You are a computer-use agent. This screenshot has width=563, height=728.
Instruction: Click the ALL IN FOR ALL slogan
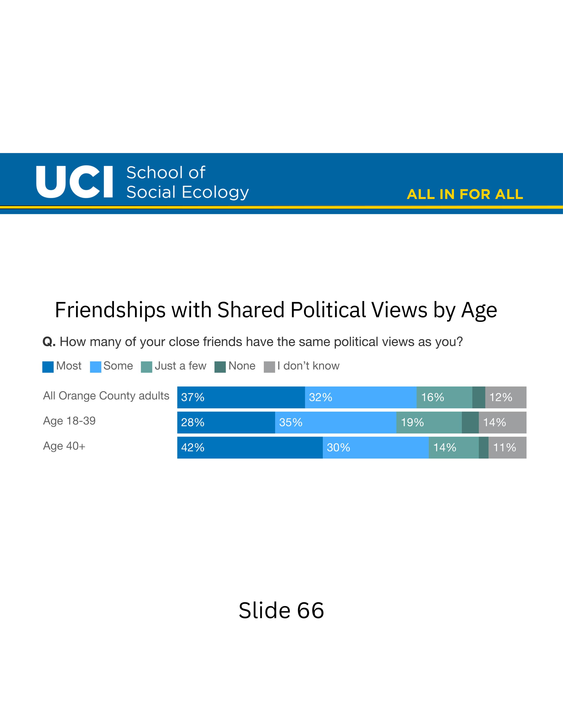(x=465, y=194)
